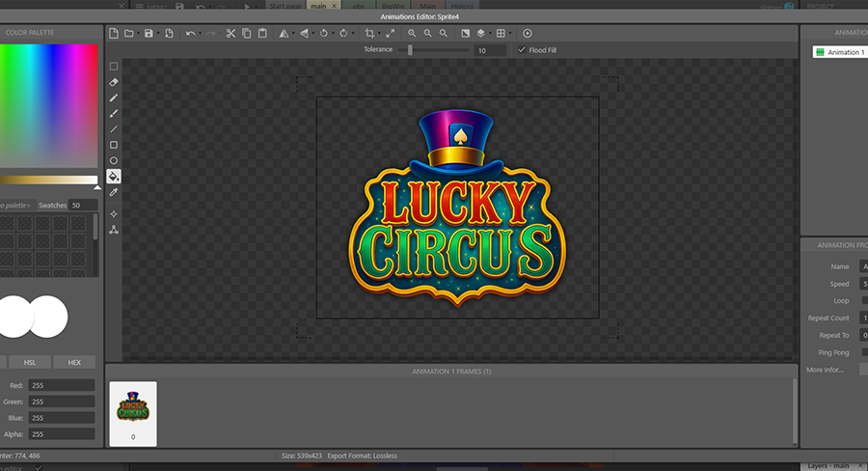This screenshot has height=471, width=868.
Task: Activate the color picker eyedropper tool
Action: click(114, 192)
